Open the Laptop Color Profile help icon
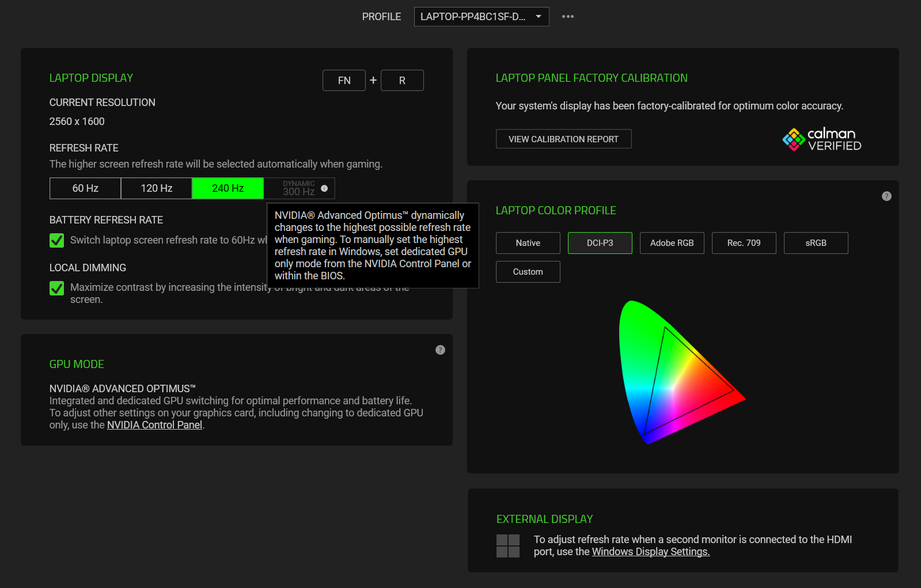 click(x=886, y=196)
